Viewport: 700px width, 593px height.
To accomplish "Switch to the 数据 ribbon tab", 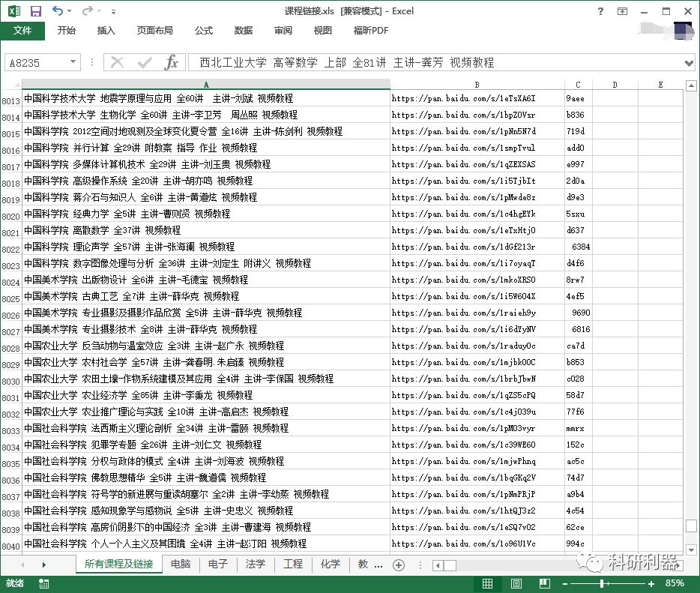I will click(244, 31).
